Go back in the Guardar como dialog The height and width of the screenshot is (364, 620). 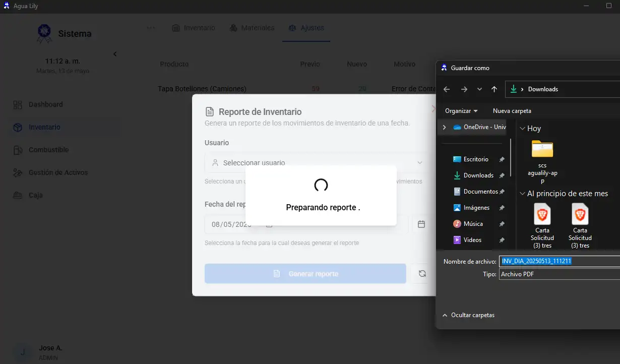[447, 89]
